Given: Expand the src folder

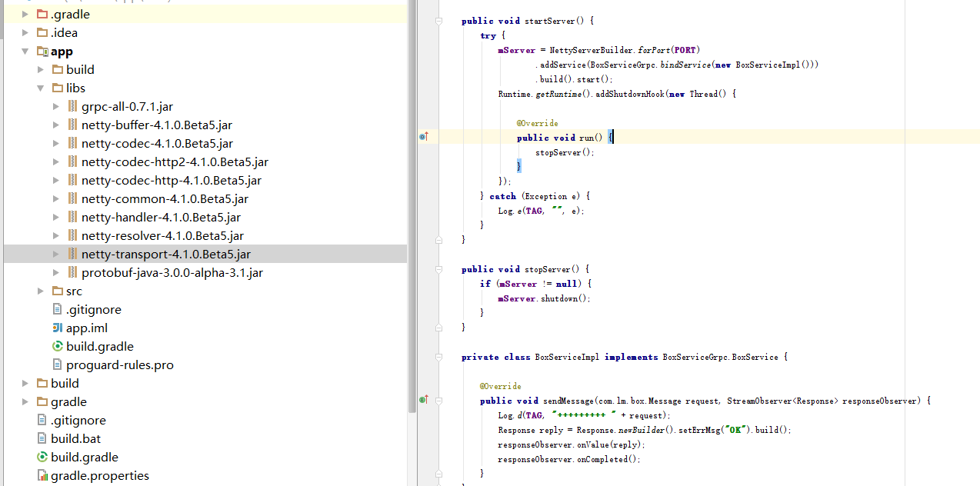Looking at the screenshot, I should pos(41,291).
